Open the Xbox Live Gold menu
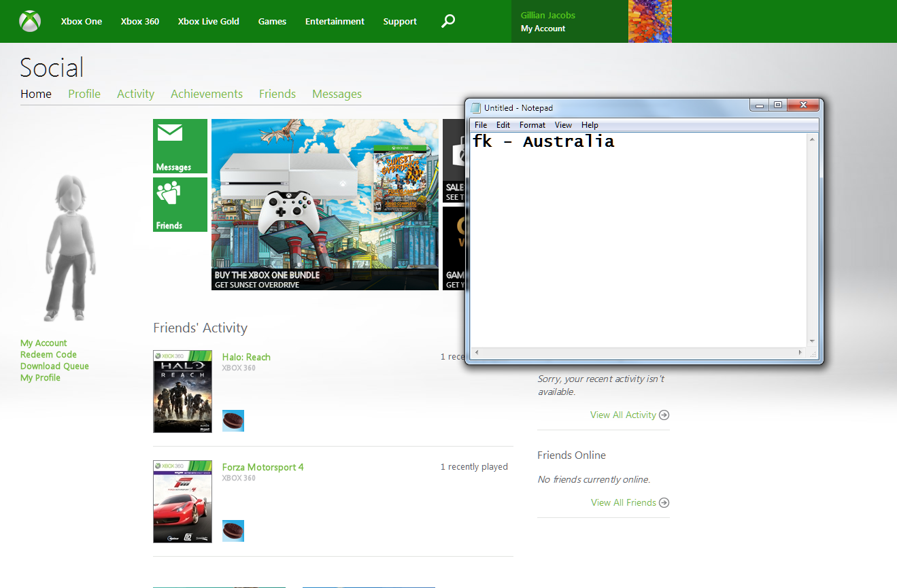This screenshot has height=588, width=897. pyautogui.click(x=209, y=21)
